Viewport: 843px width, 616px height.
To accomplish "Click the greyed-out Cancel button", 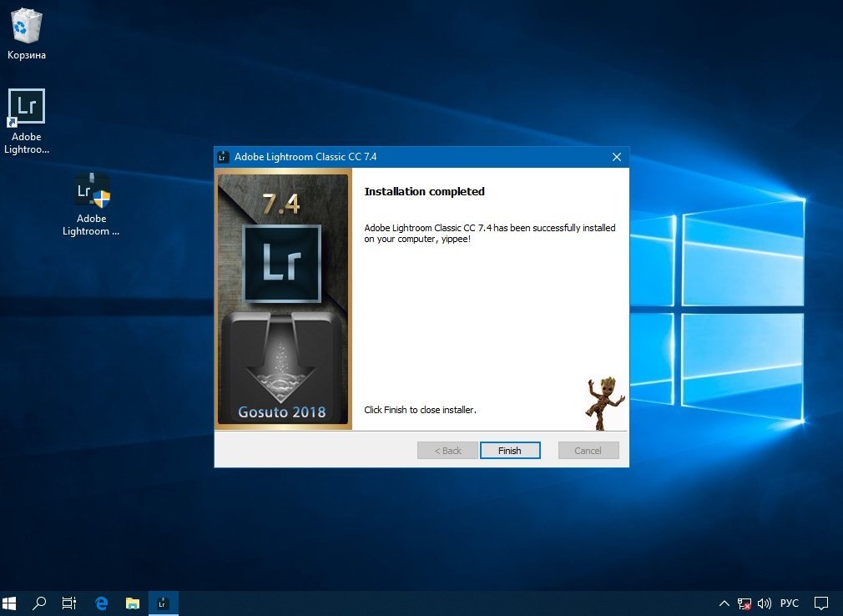I will pyautogui.click(x=588, y=451).
